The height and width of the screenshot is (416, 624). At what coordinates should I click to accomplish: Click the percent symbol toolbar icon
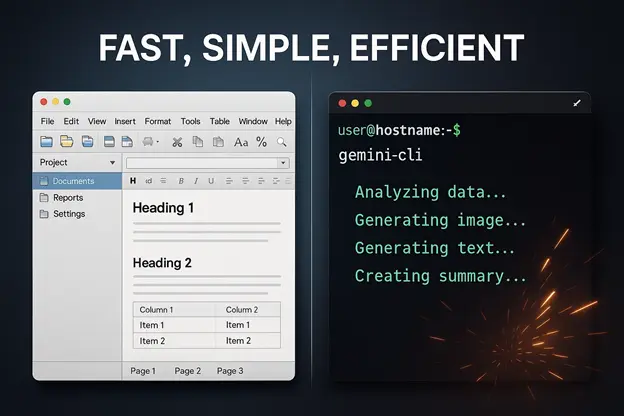tap(261, 142)
